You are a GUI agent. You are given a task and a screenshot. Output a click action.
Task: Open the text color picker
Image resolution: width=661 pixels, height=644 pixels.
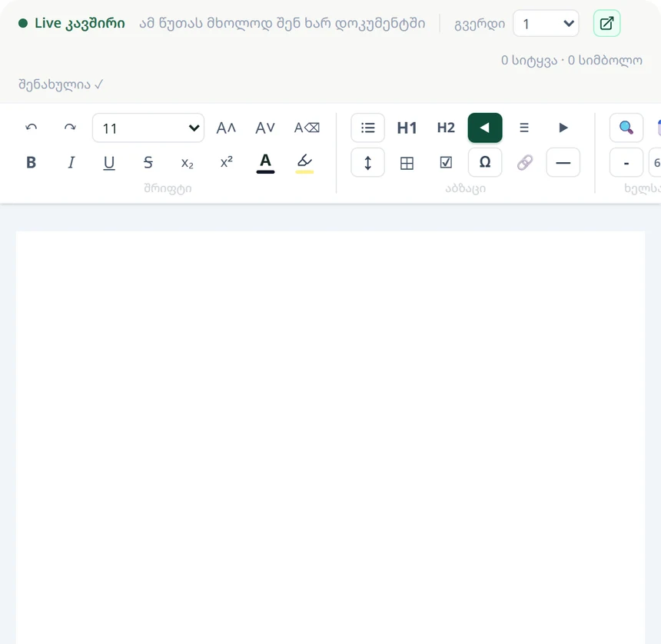coord(266,162)
